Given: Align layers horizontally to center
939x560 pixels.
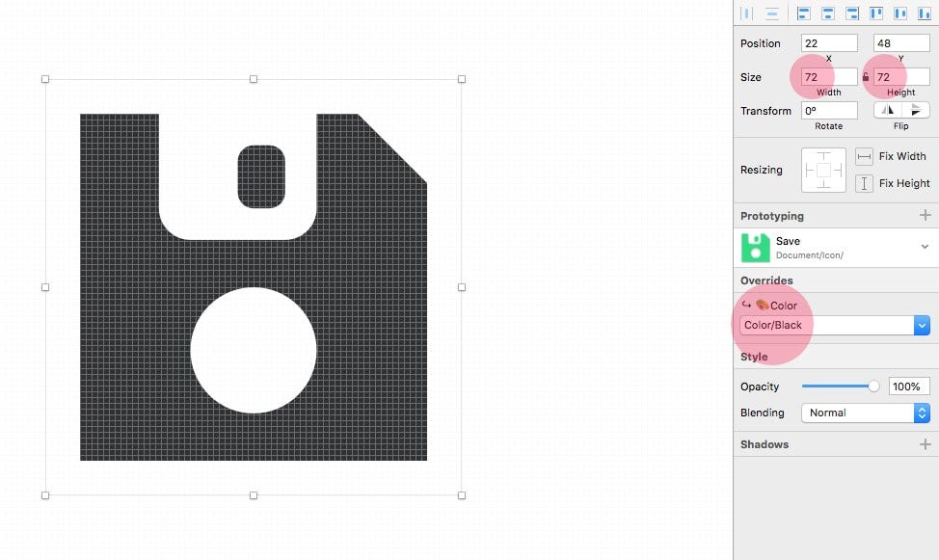Looking at the screenshot, I should [x=827, y=13].
